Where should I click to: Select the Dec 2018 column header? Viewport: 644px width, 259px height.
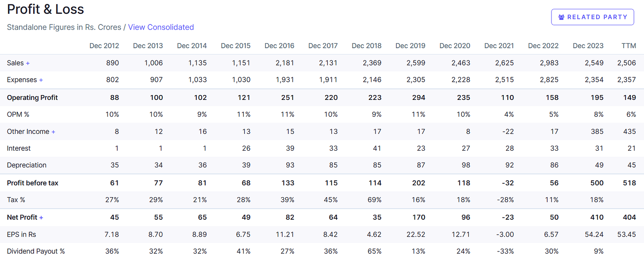tap(367, 46)
